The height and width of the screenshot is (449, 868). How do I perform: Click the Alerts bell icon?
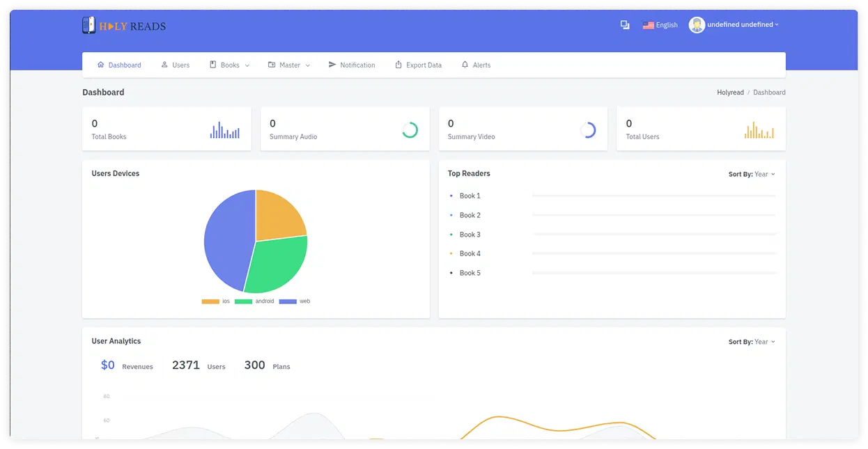465,65
